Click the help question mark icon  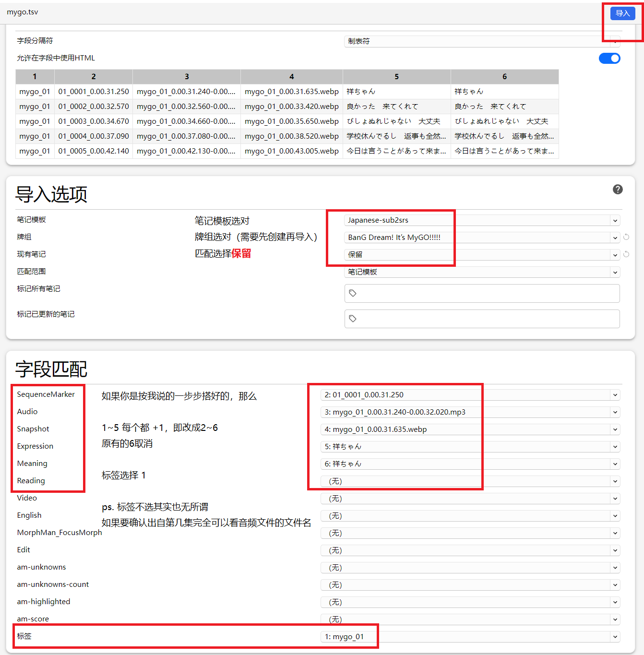[x=618, y=190]
